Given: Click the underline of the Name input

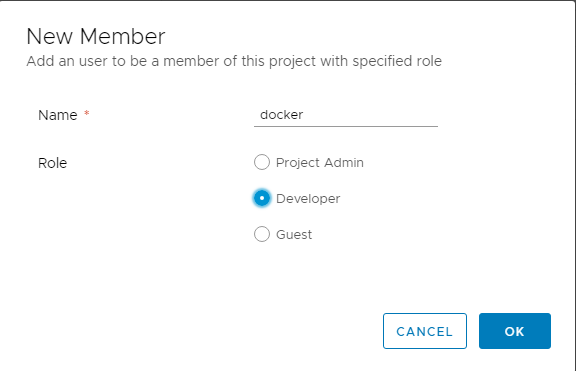Looking at the screenshot, I should (x=346, y=126).
